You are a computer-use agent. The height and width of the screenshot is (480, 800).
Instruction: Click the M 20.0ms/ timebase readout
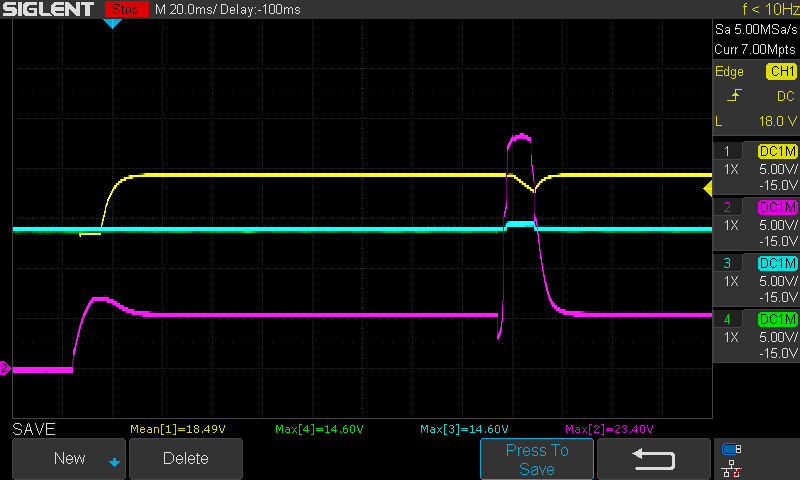185,9
